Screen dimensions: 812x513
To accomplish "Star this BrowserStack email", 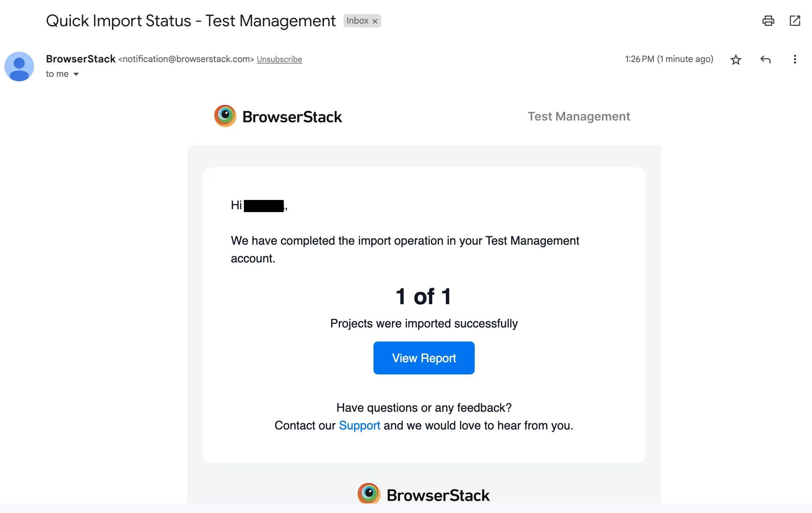I will pos(736,60).
